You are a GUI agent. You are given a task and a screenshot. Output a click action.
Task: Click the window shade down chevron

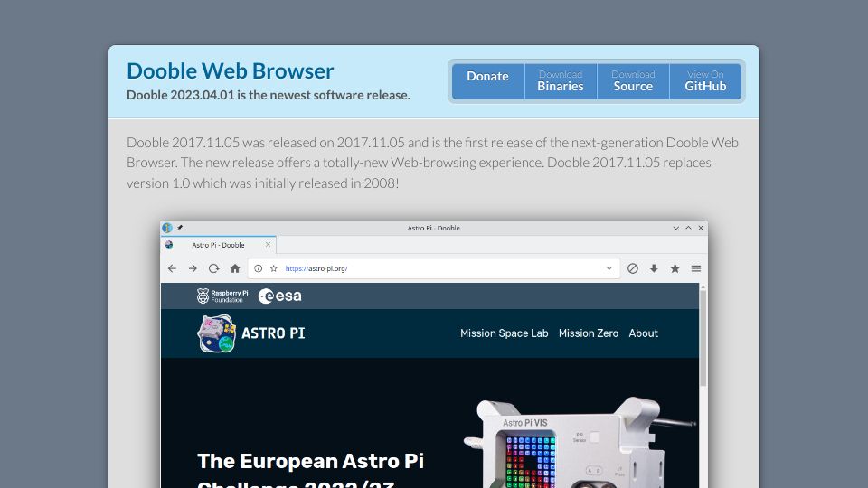[676, 228]
